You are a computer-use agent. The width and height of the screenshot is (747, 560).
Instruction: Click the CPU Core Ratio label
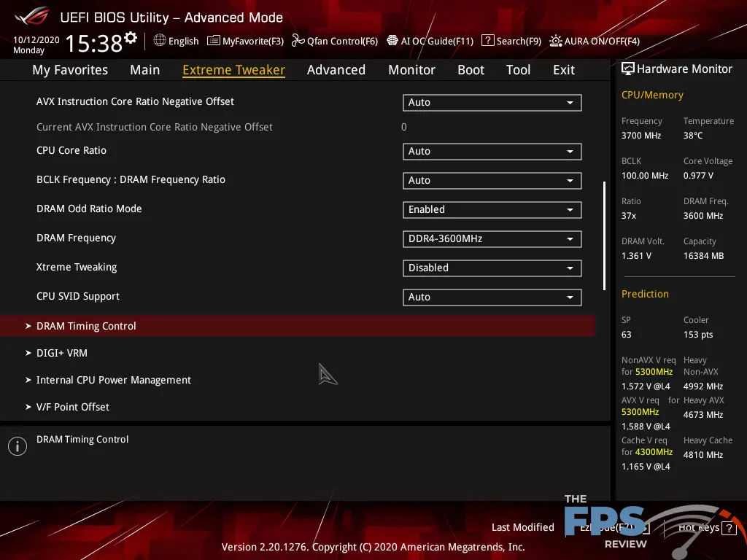(x=71, y=150)
